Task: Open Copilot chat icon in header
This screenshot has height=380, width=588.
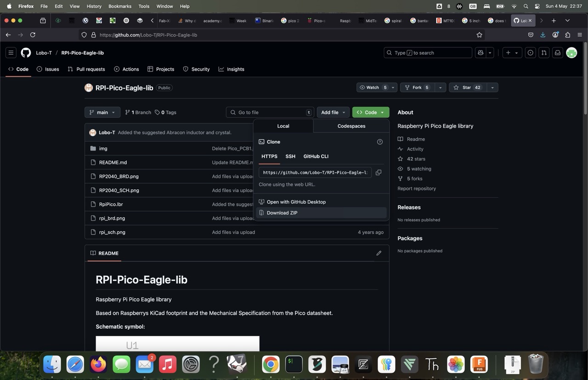Action: (481, 53)
